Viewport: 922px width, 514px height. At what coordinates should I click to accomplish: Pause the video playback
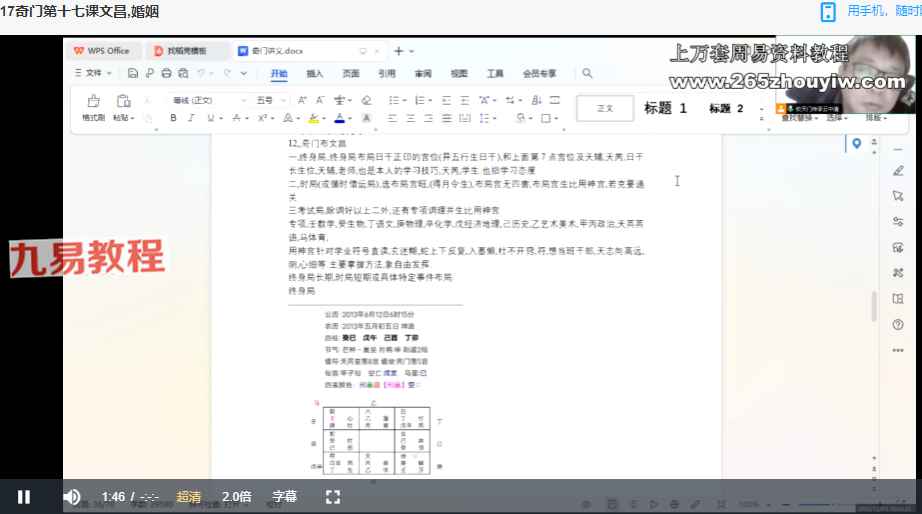coord(24,497)
